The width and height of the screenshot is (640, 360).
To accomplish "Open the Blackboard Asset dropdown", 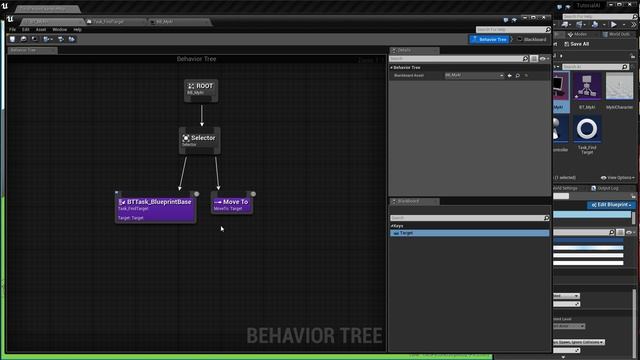I will (474, 76).
